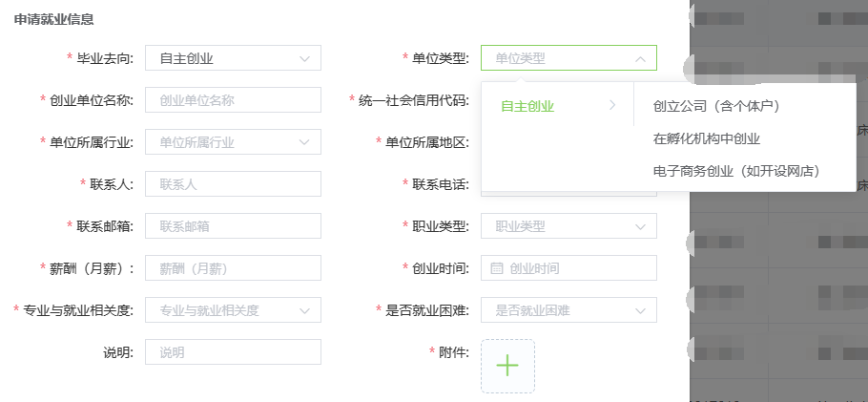Click the calendar icon in 创业时间 field
Screen dimensions: 868x402
click(496, 268)
